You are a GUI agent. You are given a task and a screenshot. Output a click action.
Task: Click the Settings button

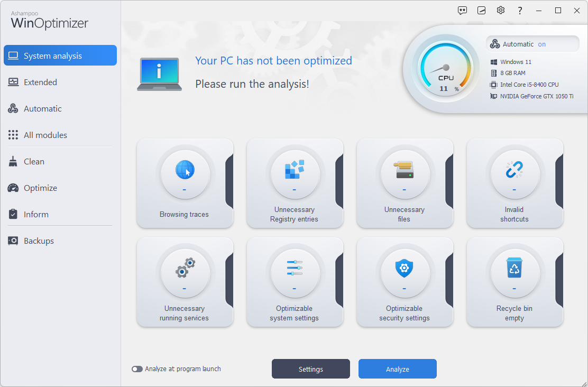click(x=311, y=369)
